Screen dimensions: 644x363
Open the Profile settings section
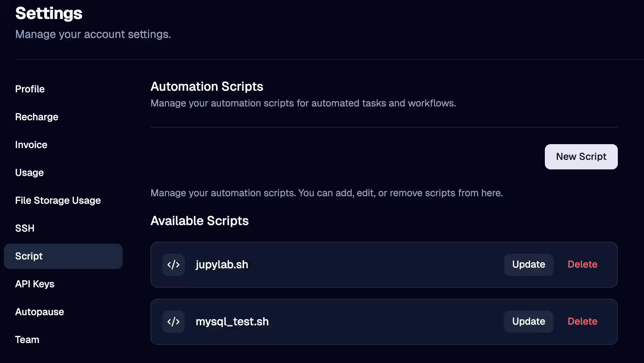[x=30, y=89]
